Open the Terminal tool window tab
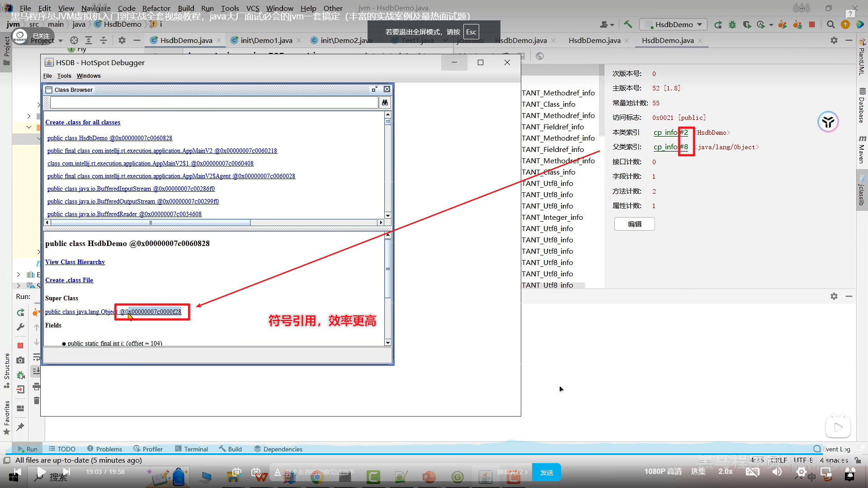Viewport: 868px width, 488px height. [191, 449]
